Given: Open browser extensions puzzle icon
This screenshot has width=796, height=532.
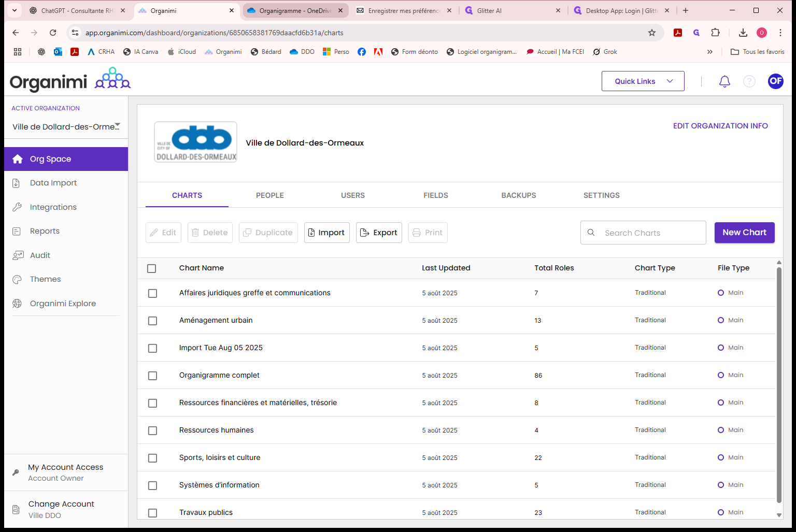Looking at the screenshot, I should (715, 33).
